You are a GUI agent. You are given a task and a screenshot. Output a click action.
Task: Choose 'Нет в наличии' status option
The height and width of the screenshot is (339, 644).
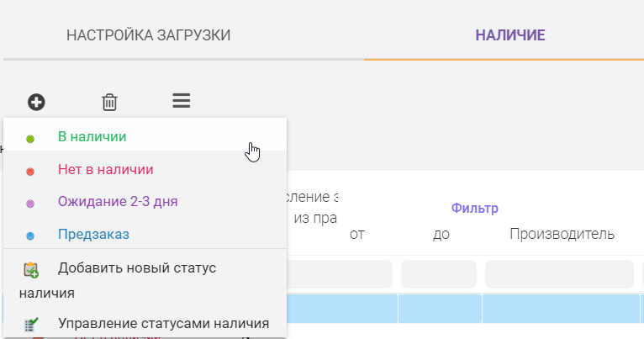105,169
